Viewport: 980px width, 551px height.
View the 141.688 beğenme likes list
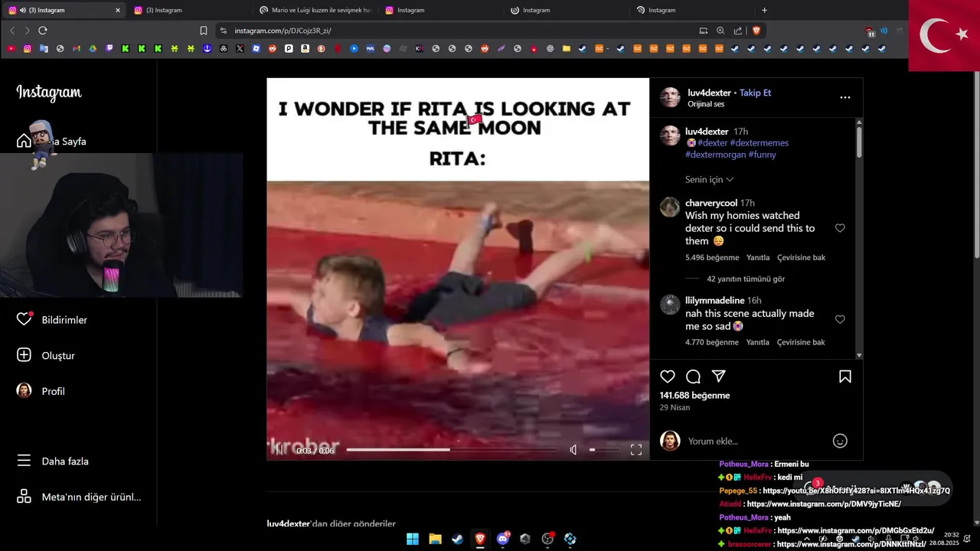(694, 396)
